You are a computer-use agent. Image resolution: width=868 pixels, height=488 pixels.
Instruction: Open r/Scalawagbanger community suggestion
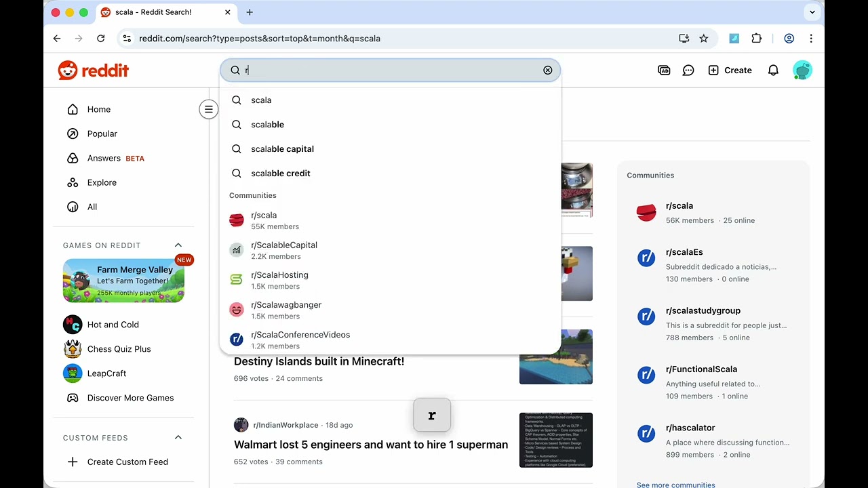point(390,310)
